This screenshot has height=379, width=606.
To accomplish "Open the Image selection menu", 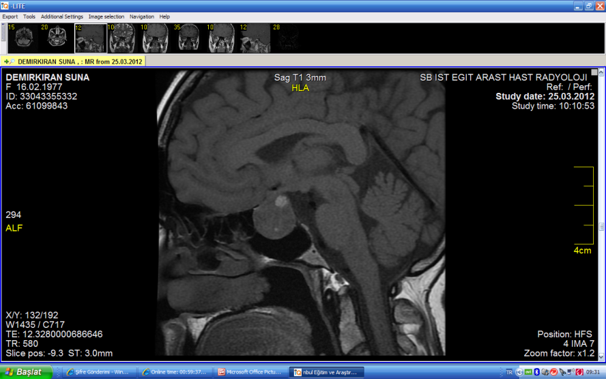I will pyautogui.click(x=106, y=17).
